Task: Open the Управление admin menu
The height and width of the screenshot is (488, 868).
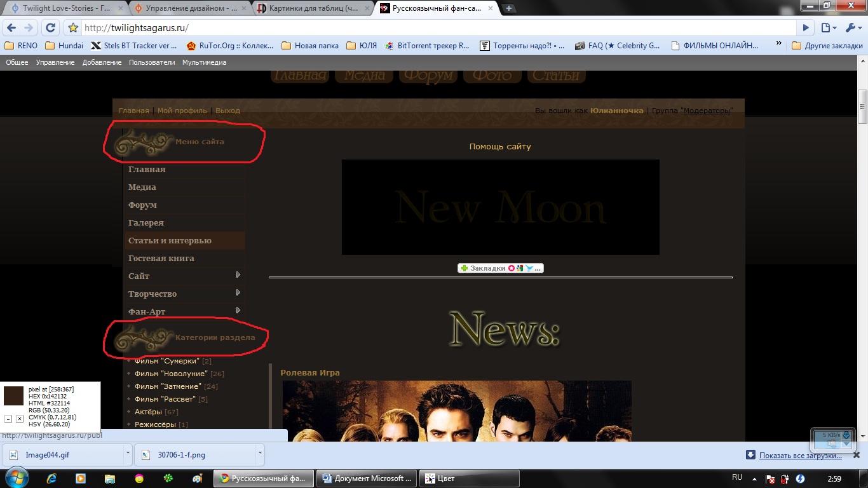Action: (55, 62)
